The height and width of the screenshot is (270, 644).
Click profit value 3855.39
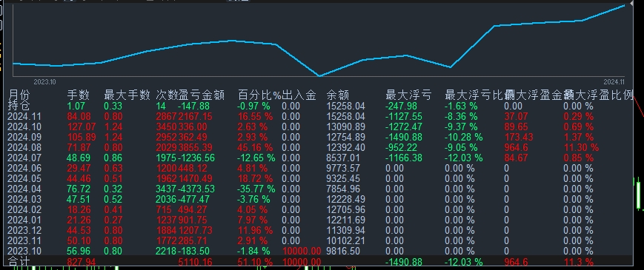point(195,147)
